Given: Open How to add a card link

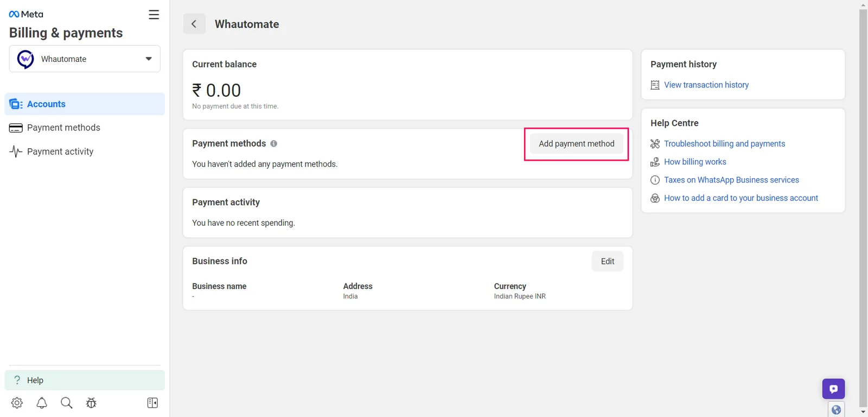Looking at the screenshot, I should (x=741, y=198).
